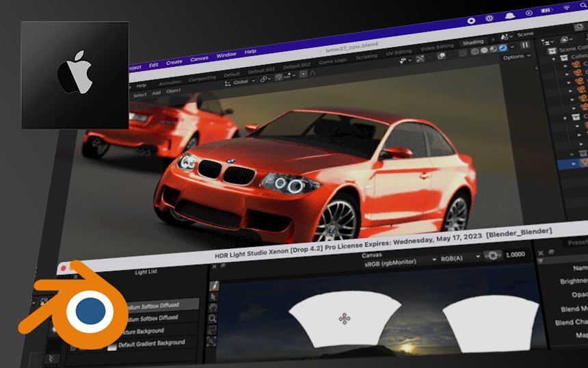Close the Canvas panel with the X

(214, 266)
